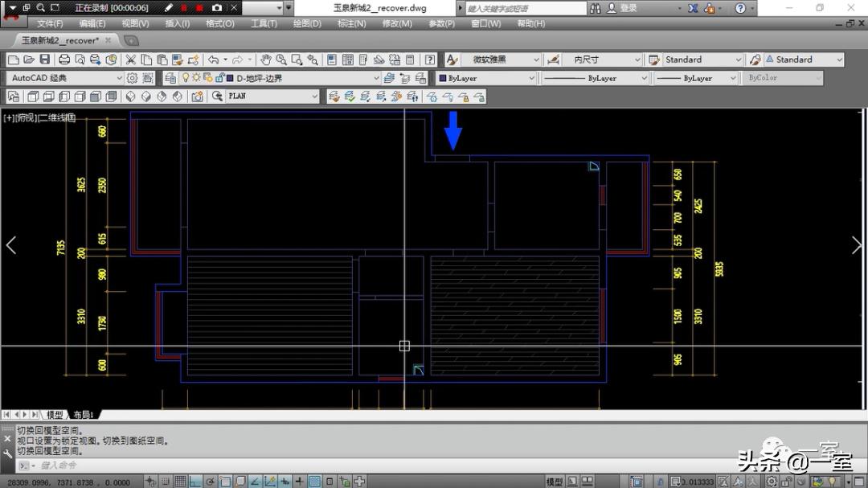Click the 登录 sign-in button
This screenshot has height=488, width=868.
(x=628, y=8)
